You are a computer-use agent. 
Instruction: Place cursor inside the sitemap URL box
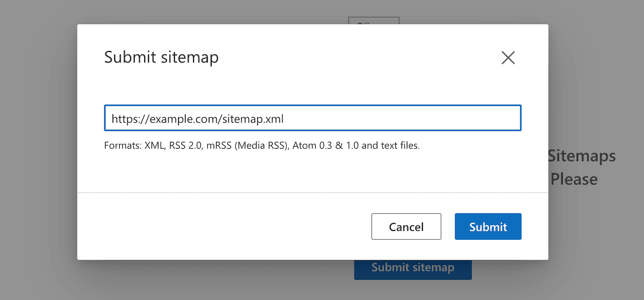[313, 118]
